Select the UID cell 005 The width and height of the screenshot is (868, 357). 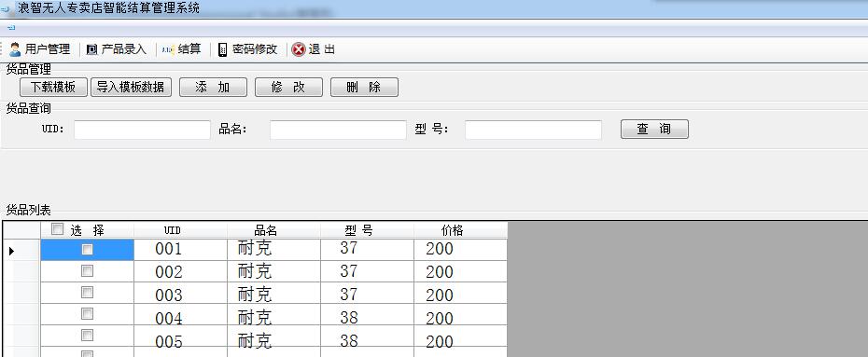pos(180,336)
